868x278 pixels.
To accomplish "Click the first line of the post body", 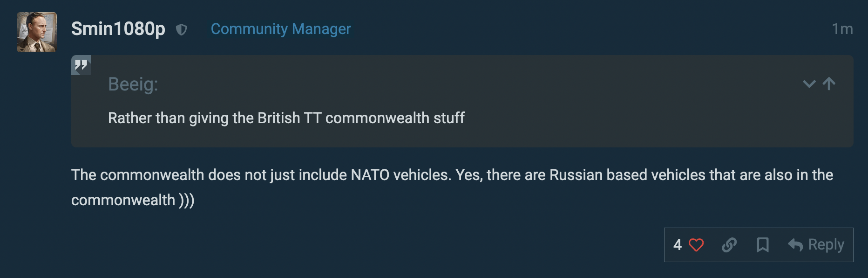I will 452,175.
